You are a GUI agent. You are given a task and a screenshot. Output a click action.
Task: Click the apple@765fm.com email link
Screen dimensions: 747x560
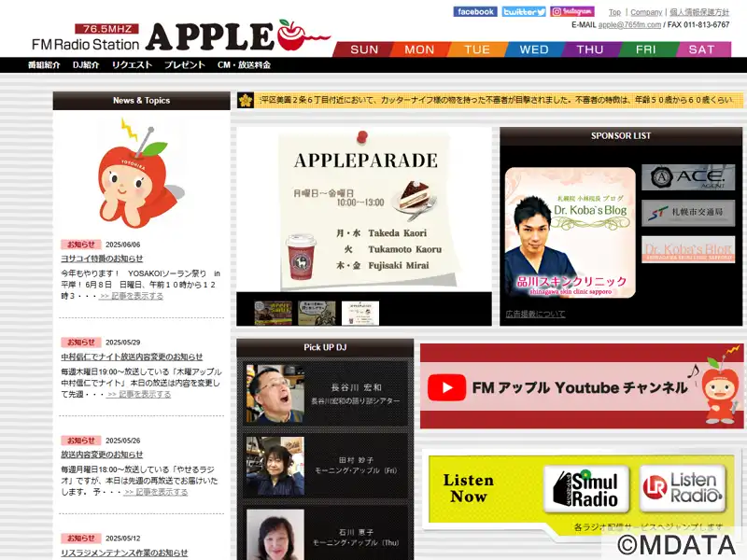pyautogui.click(x=629, y=25)
